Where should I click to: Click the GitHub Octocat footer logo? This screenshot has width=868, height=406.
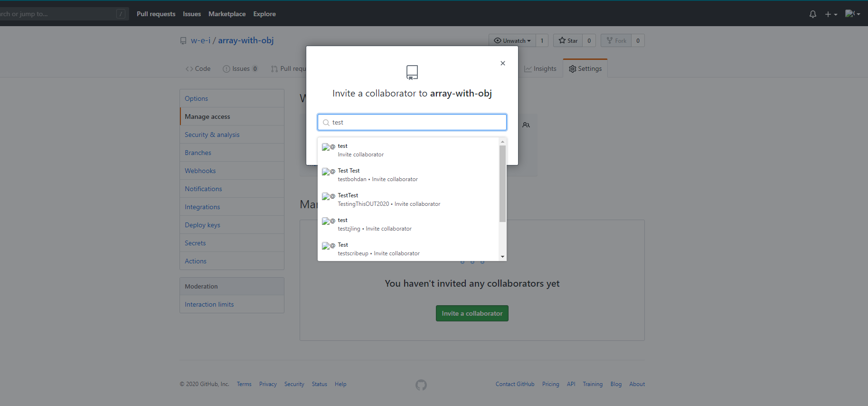[421, 385]
